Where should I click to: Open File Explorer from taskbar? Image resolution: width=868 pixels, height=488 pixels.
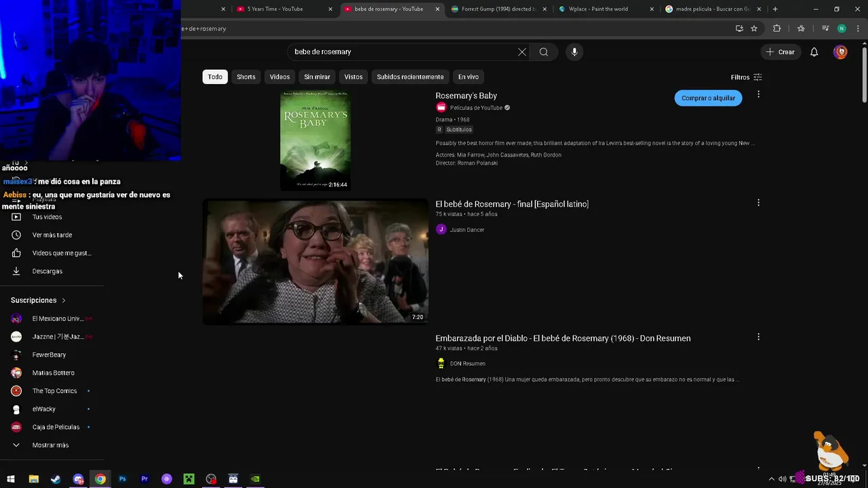[x=33, y=479]
